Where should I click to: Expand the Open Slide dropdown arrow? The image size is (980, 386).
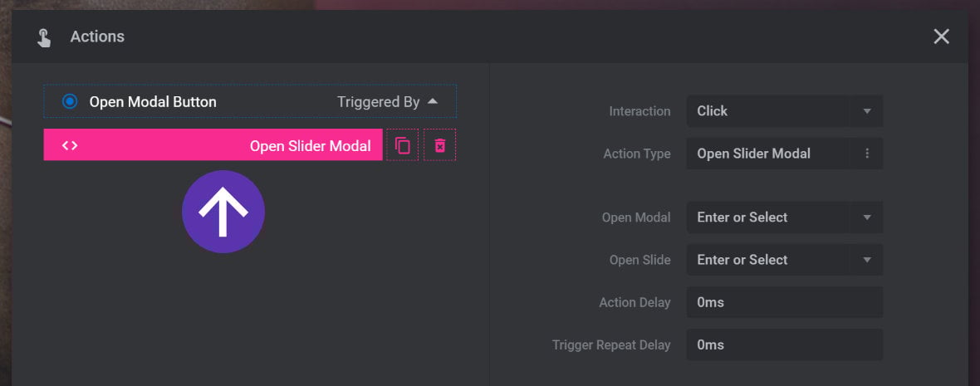[x=867, y=260]
